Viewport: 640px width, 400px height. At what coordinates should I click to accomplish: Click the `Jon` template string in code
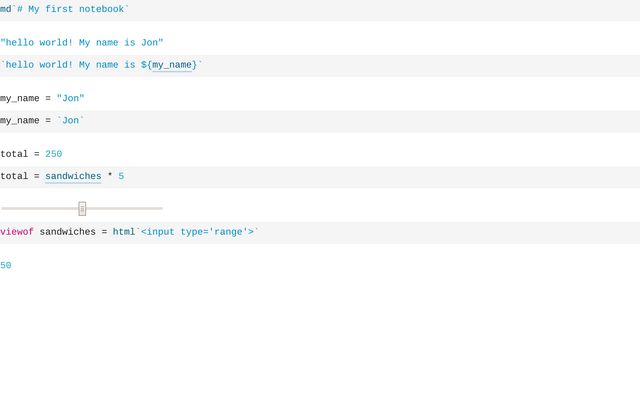tap(71, 121)
